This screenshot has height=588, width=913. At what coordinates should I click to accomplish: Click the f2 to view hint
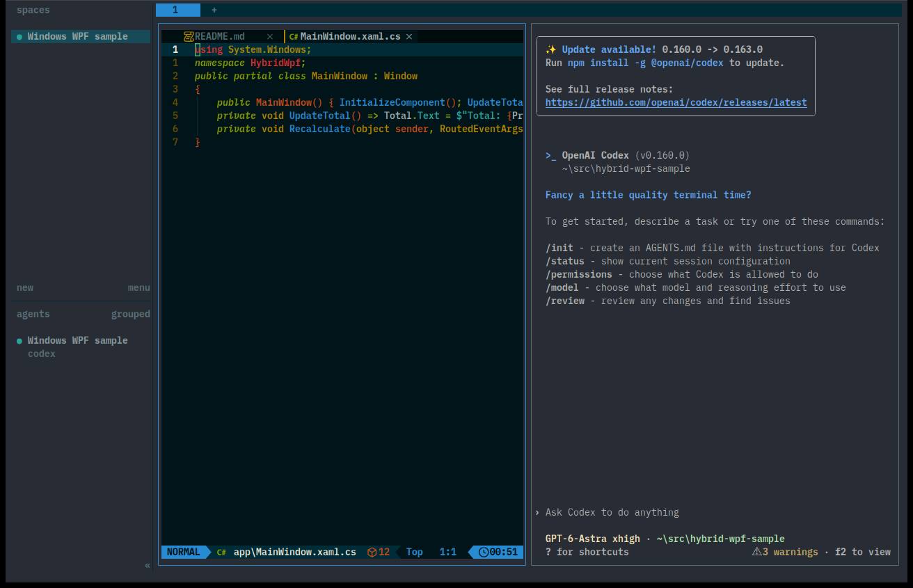point(863,552)
